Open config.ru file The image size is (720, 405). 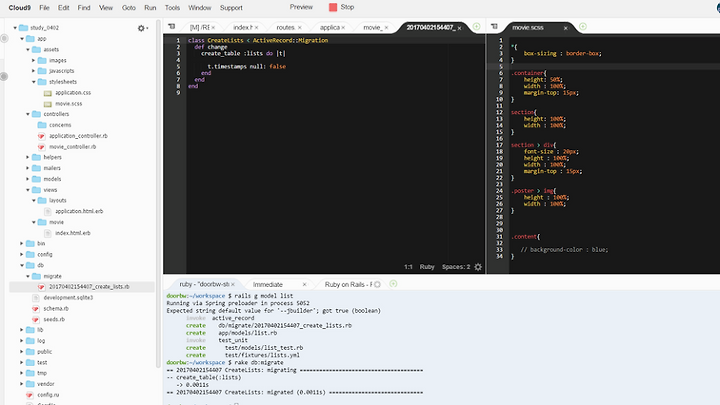48,395
